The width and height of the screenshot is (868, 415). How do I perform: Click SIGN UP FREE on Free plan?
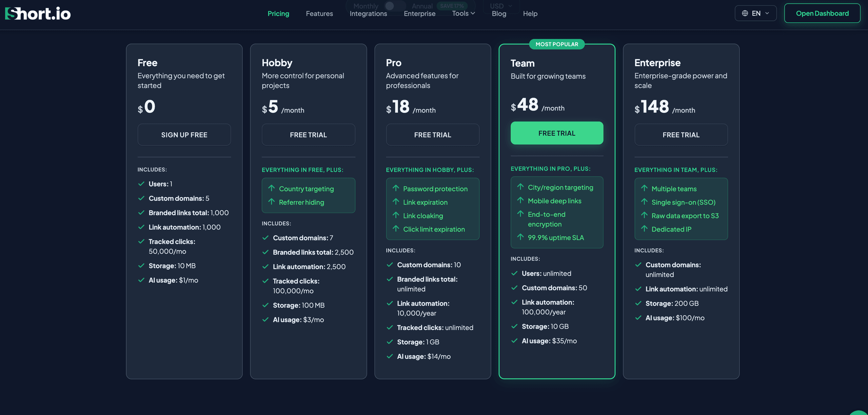coord(184,135)
